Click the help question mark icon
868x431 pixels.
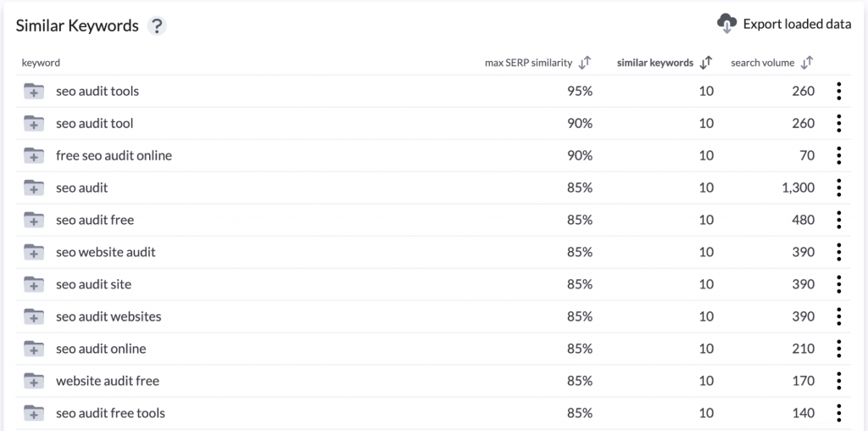tap(156, 26)
